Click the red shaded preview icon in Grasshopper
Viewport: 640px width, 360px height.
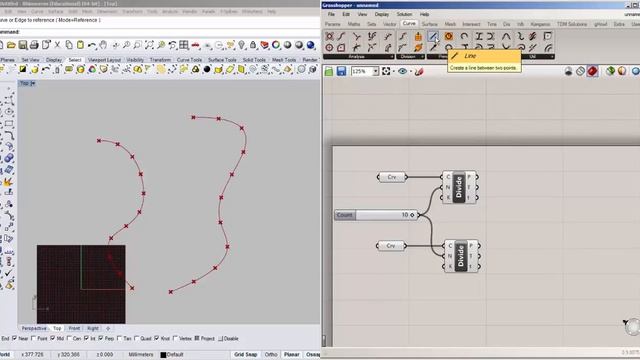click(592, 71)
